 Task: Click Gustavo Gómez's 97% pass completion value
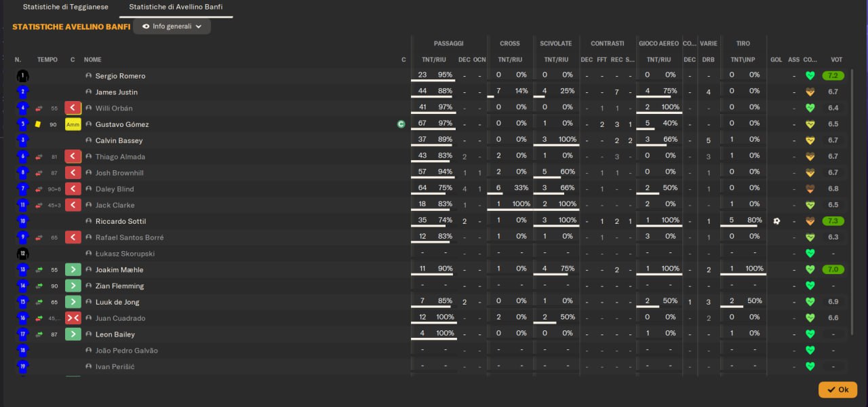pos(445,124)
